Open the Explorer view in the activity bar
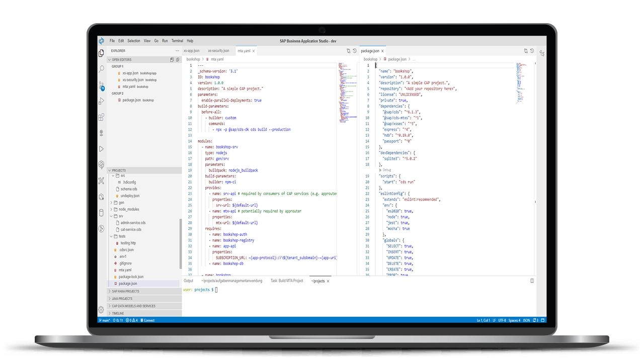644x362 pixels. [x=101, y=53]
